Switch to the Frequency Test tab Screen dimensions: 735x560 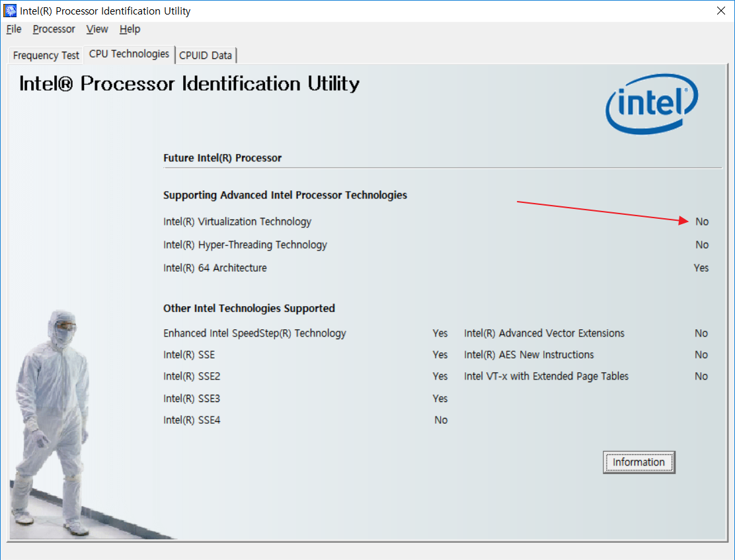point(46,56)
